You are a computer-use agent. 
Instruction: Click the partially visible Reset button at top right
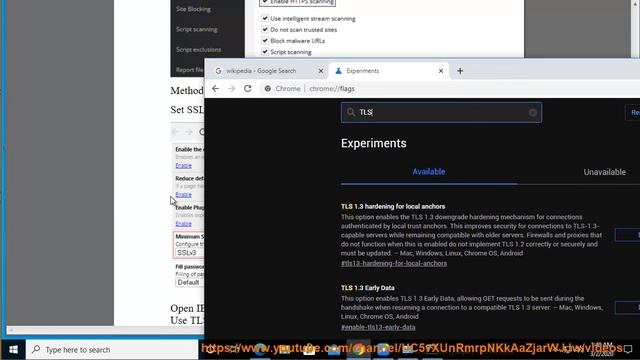point(633,113)
